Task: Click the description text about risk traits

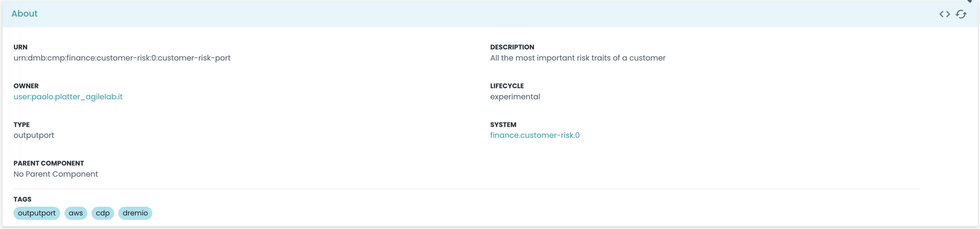Action: 577,58
